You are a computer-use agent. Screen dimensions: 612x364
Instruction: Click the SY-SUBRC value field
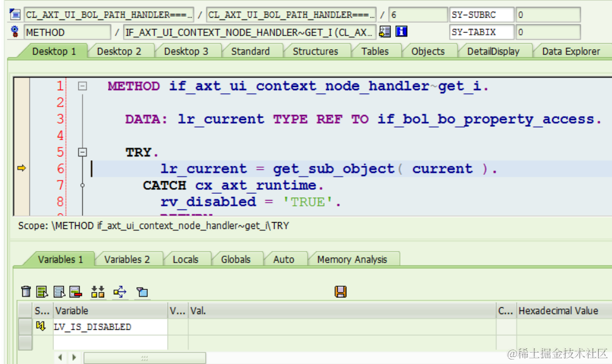coord(548,15)
